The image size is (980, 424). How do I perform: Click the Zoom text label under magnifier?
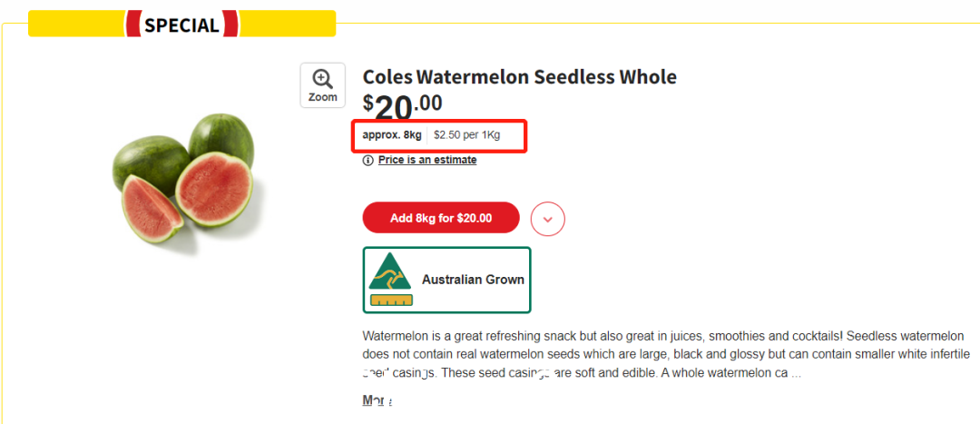point(322,97)
